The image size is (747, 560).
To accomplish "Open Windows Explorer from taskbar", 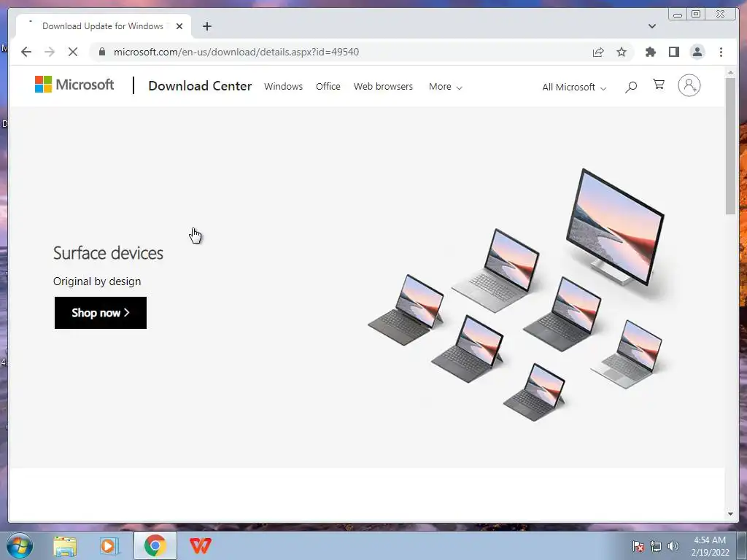I will pyautogui.click(x=65, y=545).
